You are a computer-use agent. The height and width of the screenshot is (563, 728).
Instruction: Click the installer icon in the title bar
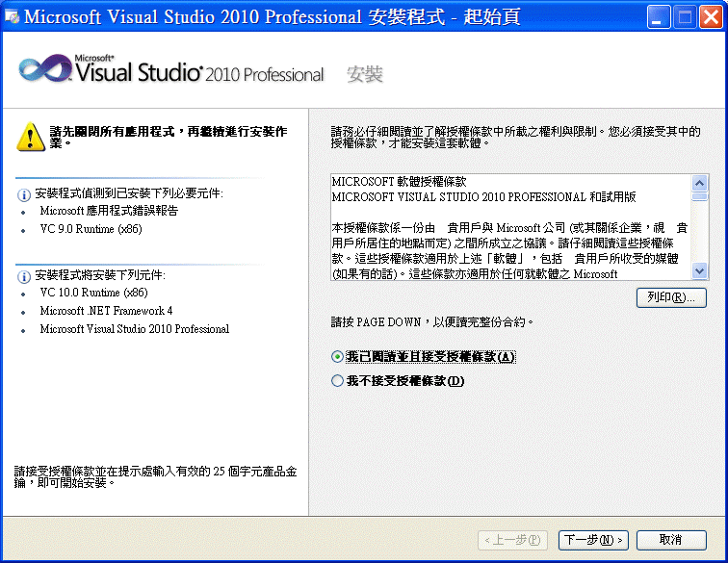(x=13, y=17)
